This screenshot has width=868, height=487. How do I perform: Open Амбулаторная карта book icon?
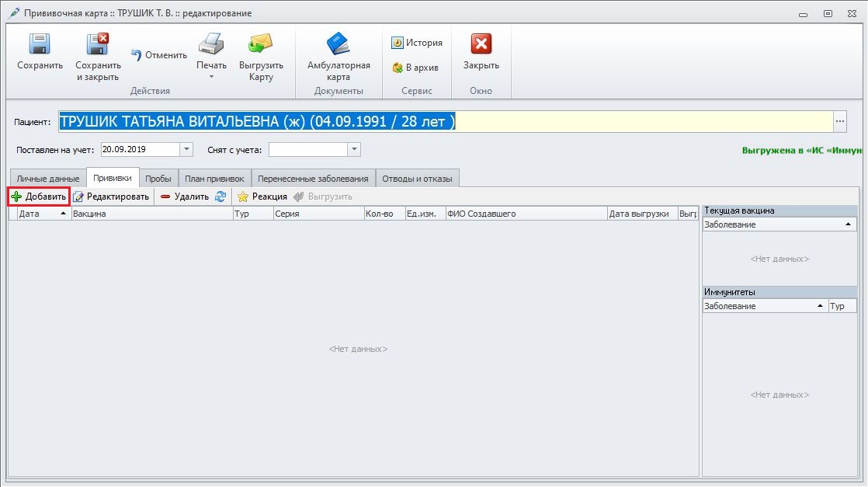[x=339, y=45]
